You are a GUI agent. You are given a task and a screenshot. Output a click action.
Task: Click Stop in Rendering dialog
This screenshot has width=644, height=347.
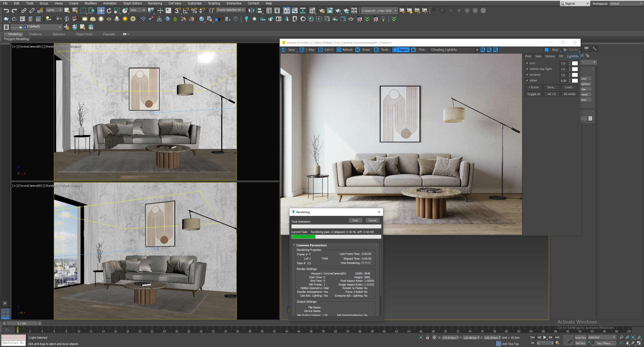pyautogui.click(x=355, y=220)
